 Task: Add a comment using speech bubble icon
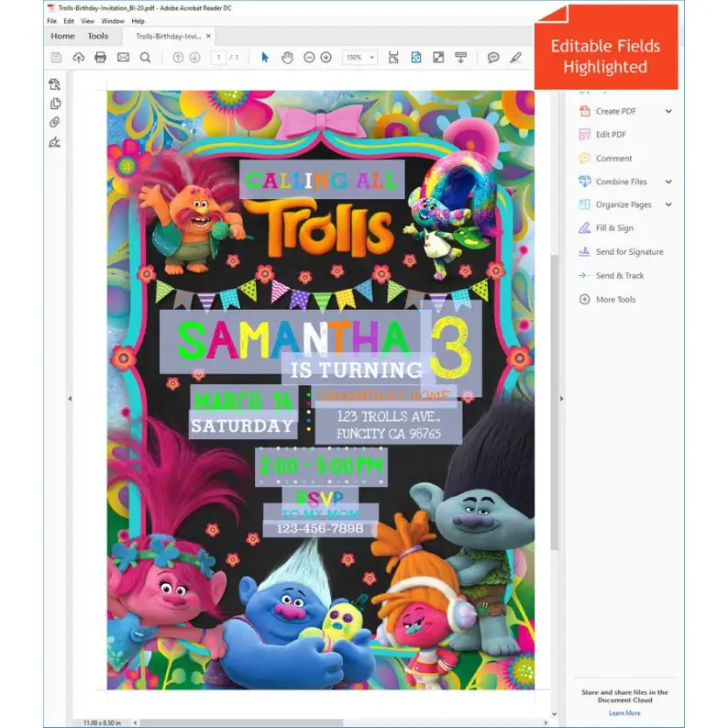pos(493,57)
